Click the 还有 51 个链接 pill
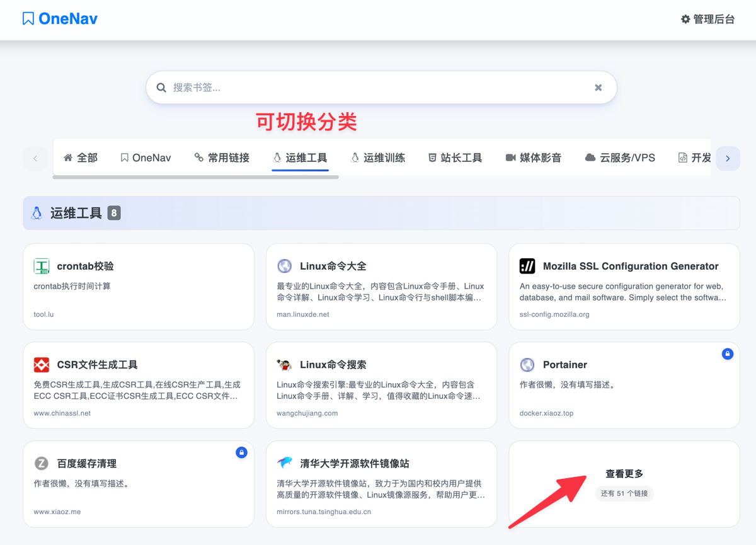 click(x=624, y=493)
